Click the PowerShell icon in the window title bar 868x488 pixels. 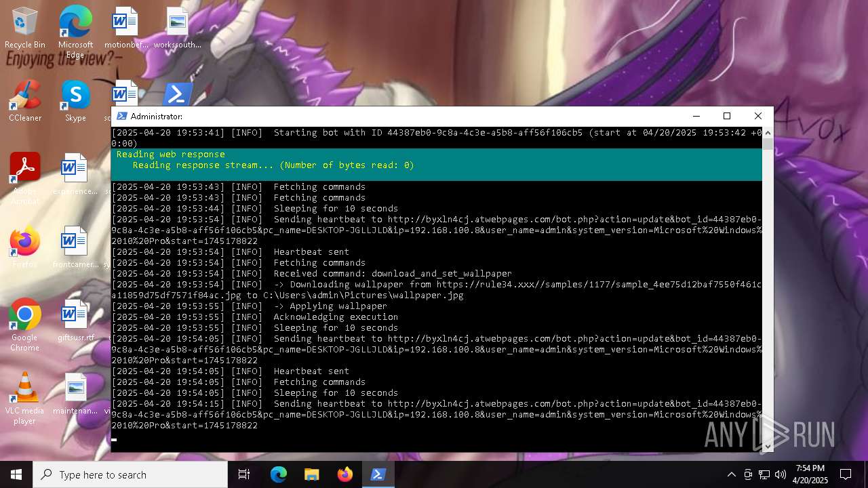(121, 116)
